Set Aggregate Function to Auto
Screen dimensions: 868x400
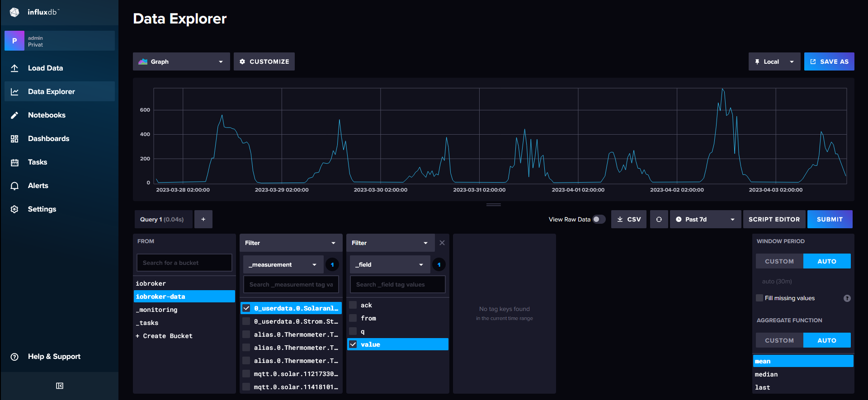[x=827, y=340]
